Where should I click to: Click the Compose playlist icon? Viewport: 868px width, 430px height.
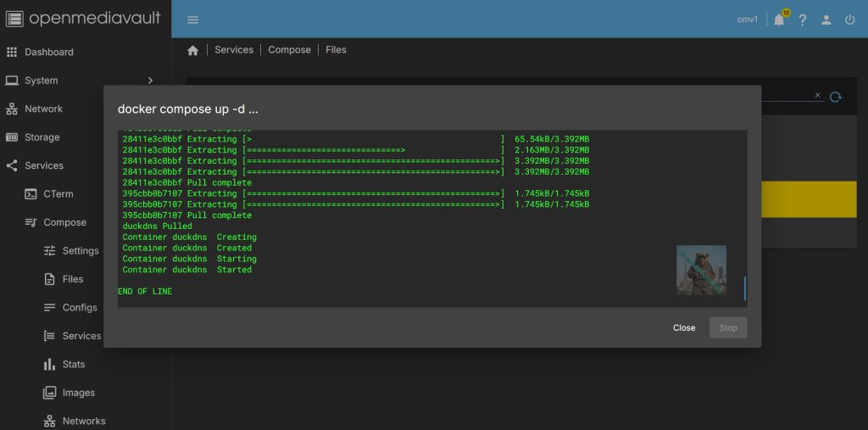[31, 222]
